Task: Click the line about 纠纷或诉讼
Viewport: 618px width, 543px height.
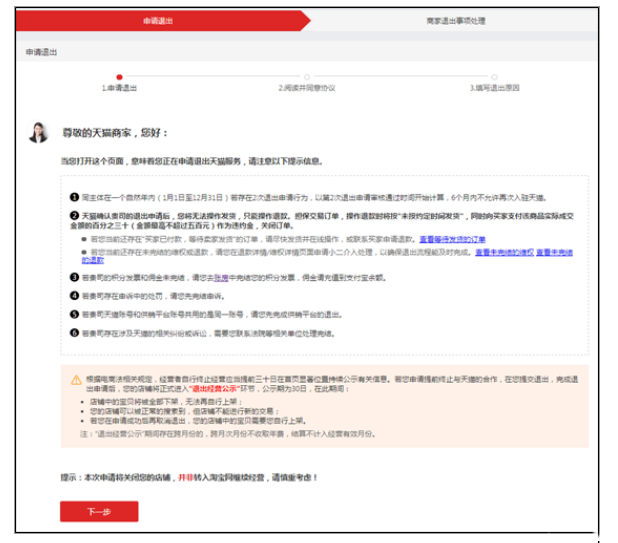Action: point(208,334)
